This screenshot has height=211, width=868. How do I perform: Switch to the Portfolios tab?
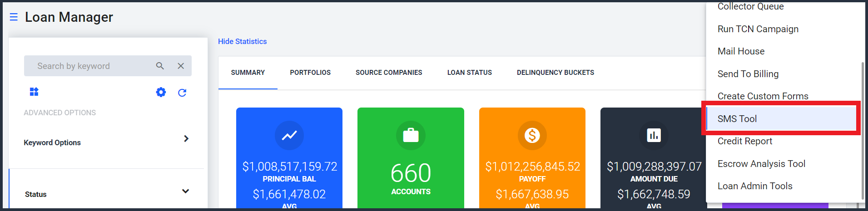[x=310, y=73]
